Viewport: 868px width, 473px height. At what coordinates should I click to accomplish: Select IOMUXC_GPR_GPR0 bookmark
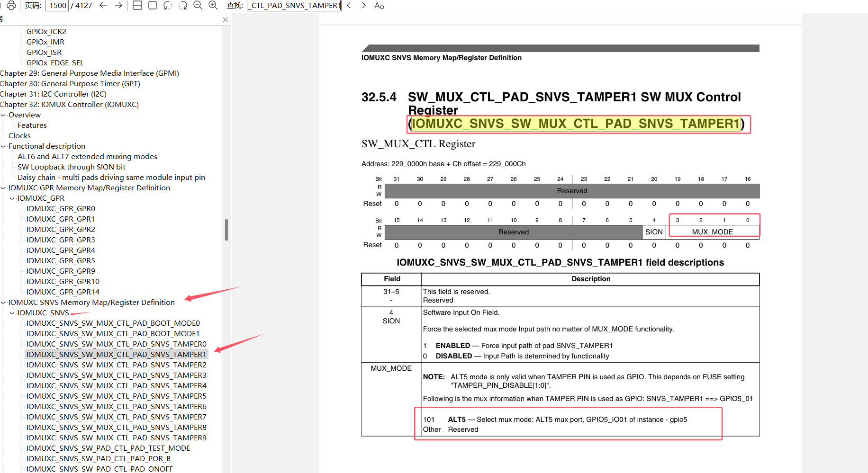point(61,209)
